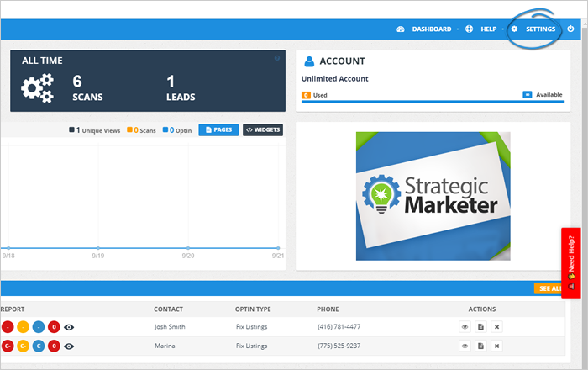Screen dimensions: 588x370
Task: Toggle the eye icon in Josh Smith's report
Action: pos(70,326)
